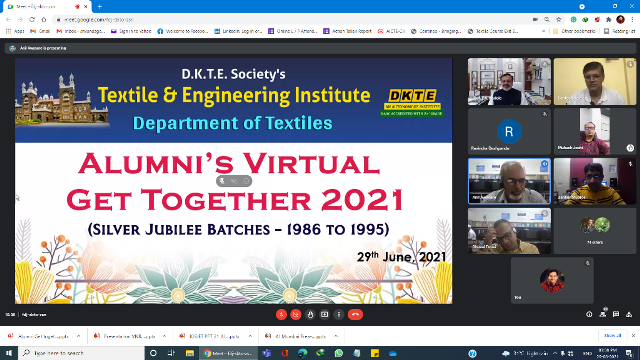The image size is (640, 360).
Task: Open the Chrome three-dot menu
Action: click(632, 19)
